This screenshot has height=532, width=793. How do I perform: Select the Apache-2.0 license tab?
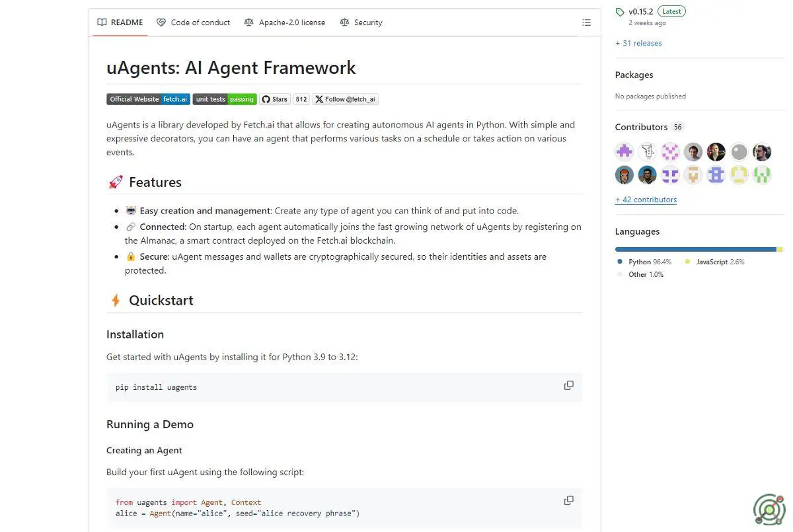coord(285,22)
